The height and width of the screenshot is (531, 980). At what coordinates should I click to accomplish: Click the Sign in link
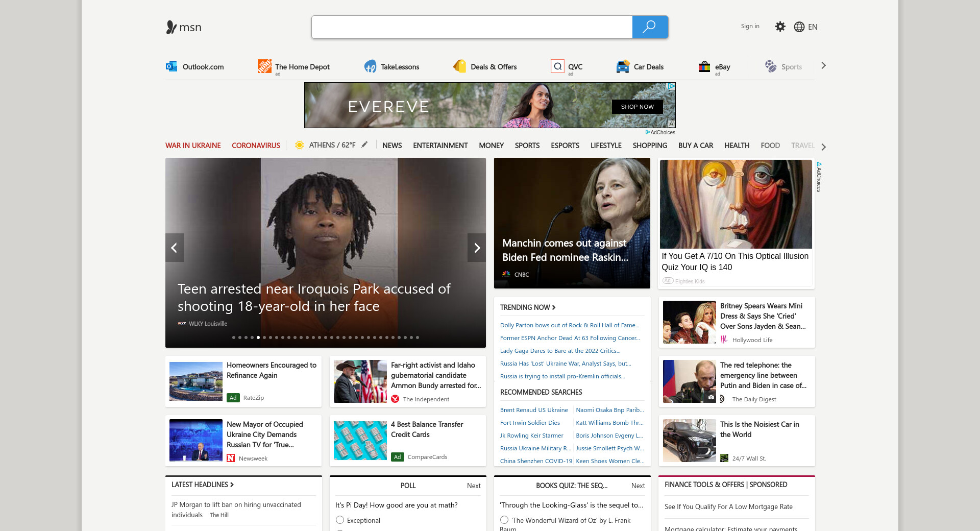pos(750,26)
